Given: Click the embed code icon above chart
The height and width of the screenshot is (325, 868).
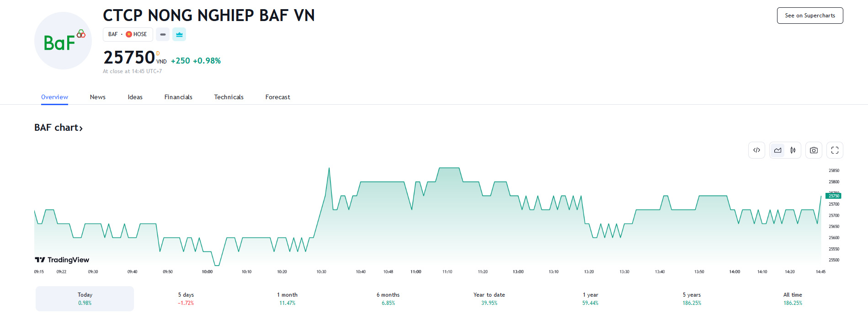Looking at the screenshot, I should point(756,150).
